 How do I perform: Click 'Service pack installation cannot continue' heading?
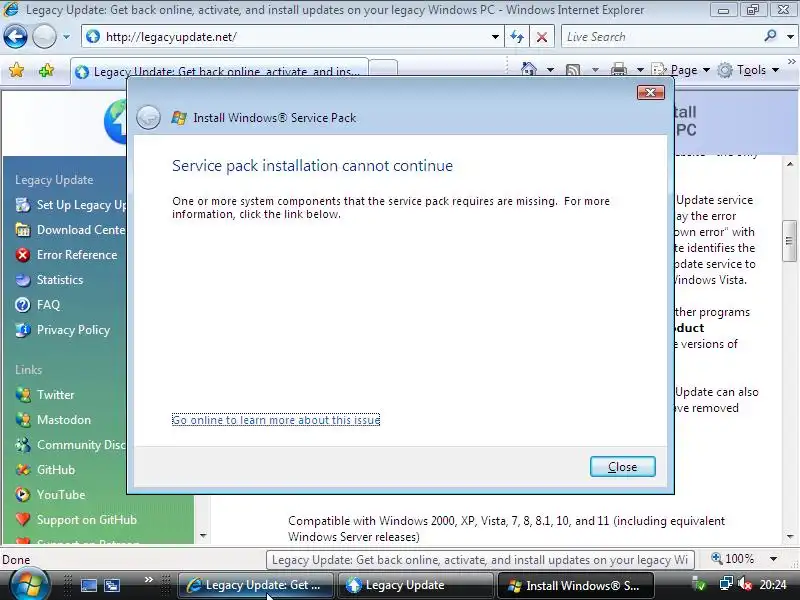pos(312,166)
